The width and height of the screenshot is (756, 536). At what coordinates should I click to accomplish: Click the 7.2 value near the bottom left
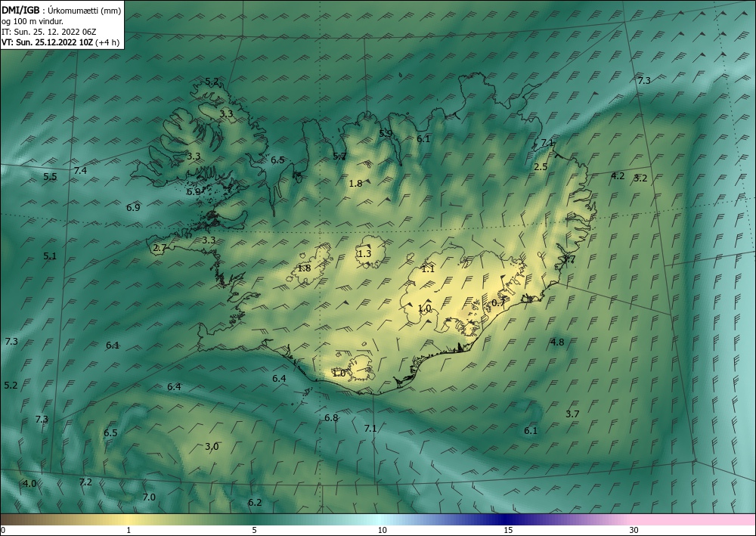pyautogui.click(x=85, y=482)
